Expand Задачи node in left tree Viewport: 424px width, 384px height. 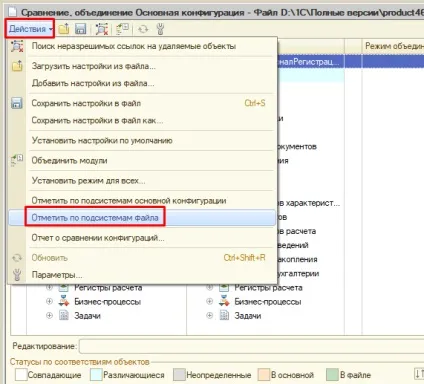[x=49, y=315]
